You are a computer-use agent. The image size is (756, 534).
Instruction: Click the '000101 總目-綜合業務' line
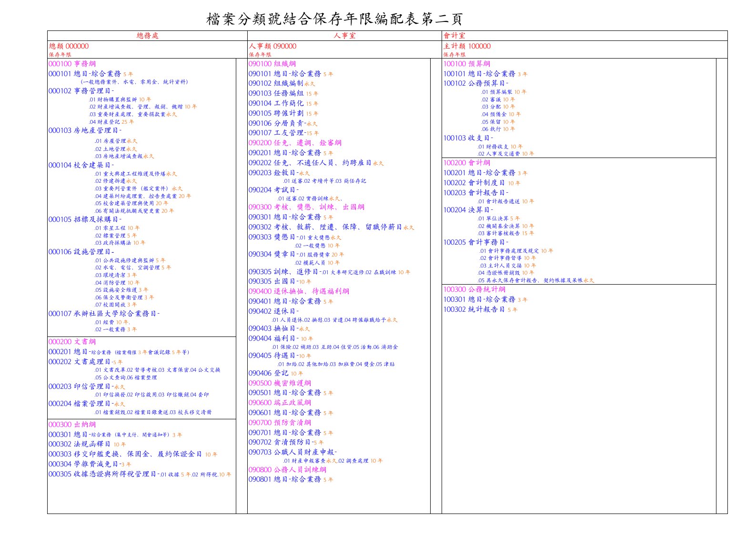click(x=91, y=74)
